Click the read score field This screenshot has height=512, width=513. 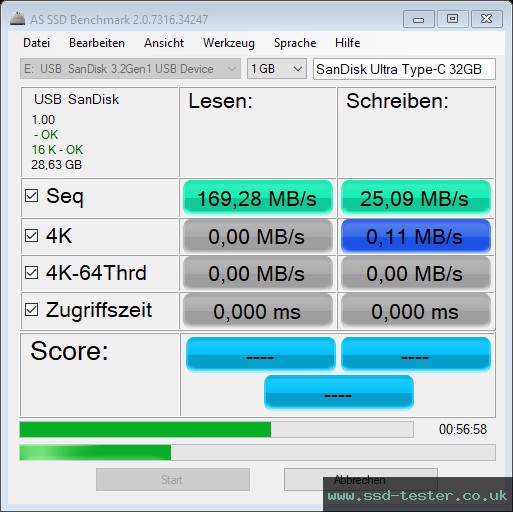tap(261, 354)
